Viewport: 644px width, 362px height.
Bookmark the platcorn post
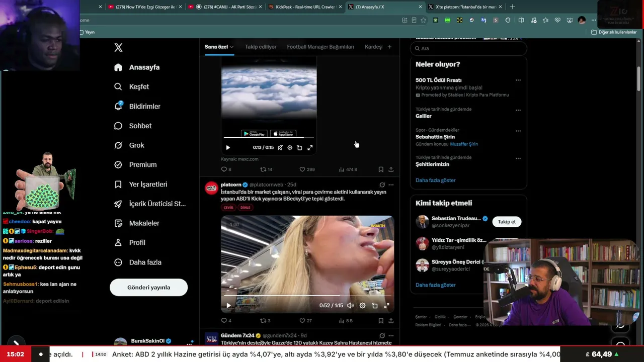[381, 321]
